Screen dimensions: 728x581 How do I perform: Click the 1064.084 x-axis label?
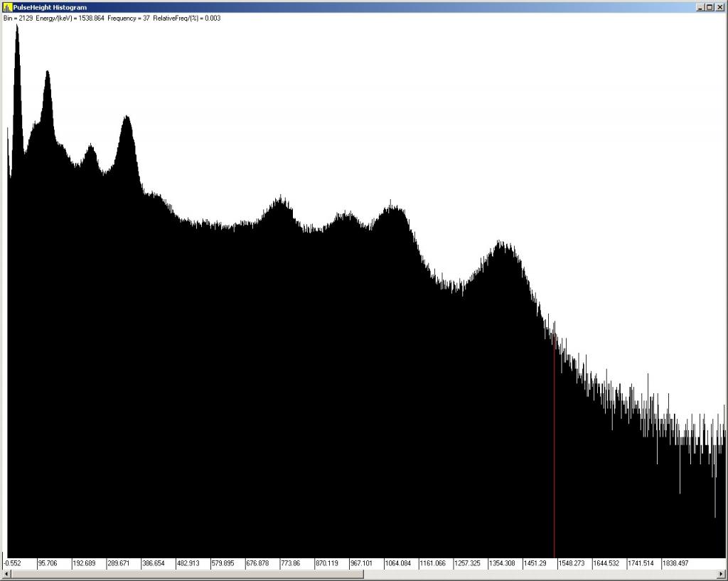(398, 563)
